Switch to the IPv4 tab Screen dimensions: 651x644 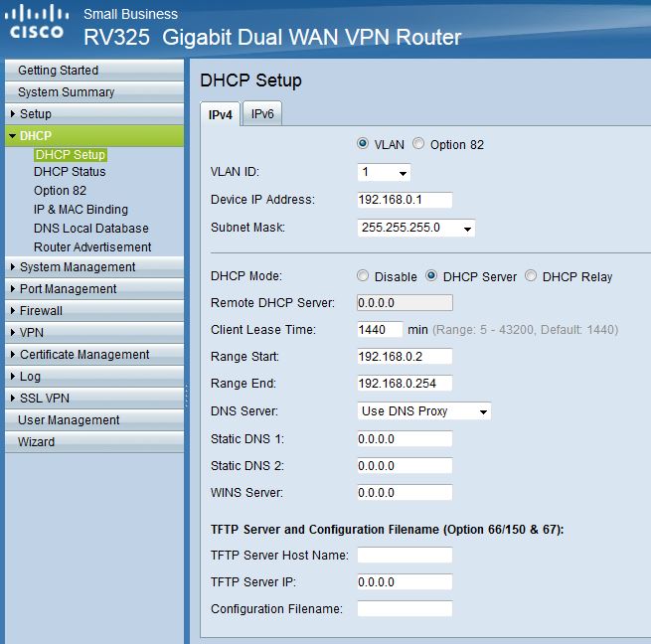(220, 114)
